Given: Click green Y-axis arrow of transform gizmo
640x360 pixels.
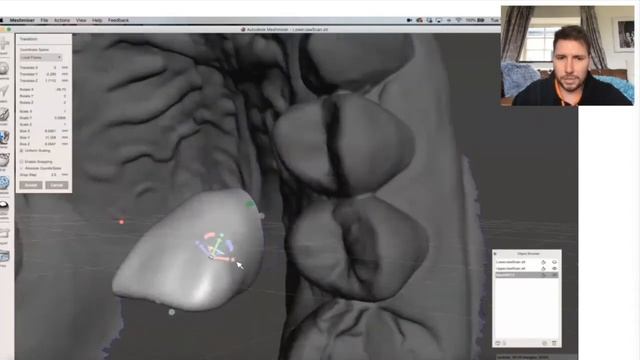Looking at the screenshot, I should 222,236.
